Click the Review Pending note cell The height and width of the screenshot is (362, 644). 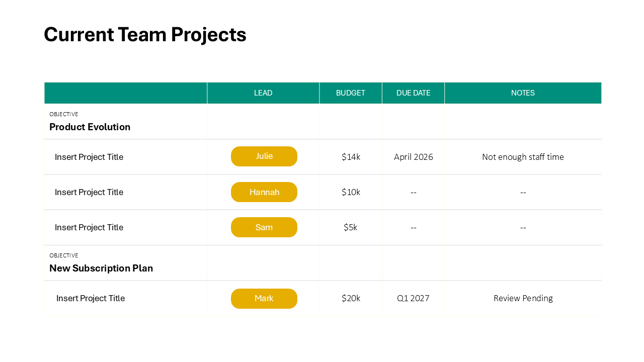click(523, 298)
